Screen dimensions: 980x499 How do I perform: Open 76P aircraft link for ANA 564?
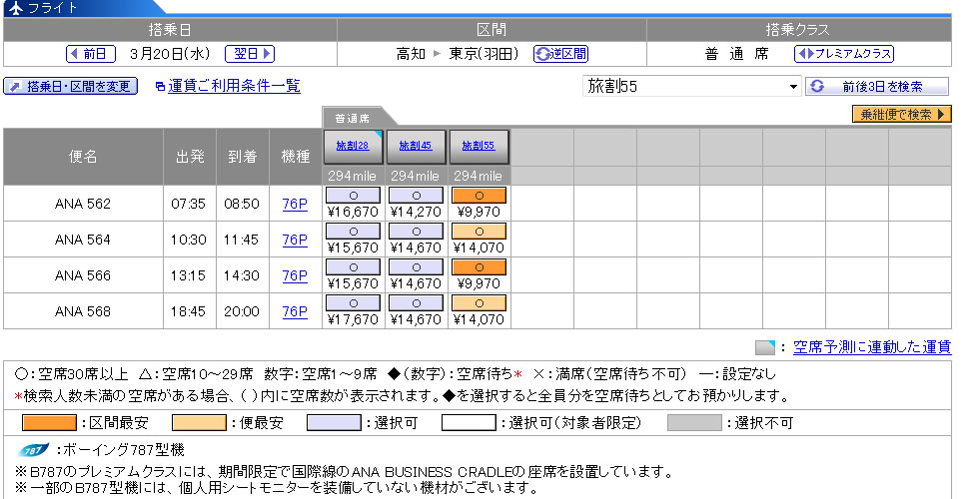pyautogui.click(x=295, y=240)
